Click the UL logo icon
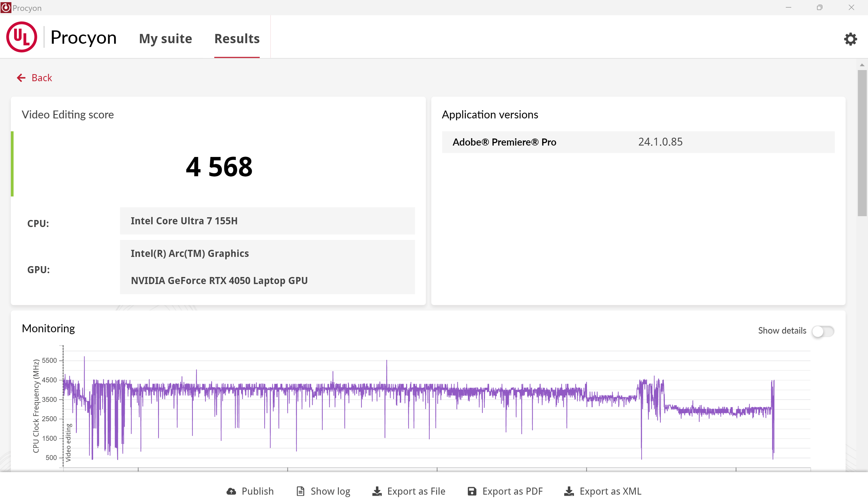 [22, 37]
